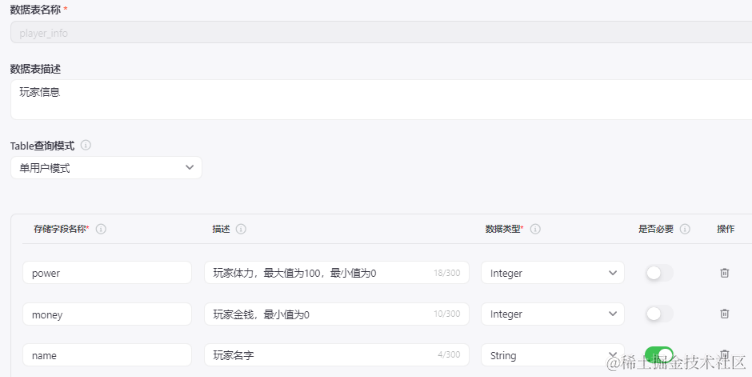Click info icon beside 是否必要 header
The width and height of the screenshot is (752, 377).
[x=685, y=229]
